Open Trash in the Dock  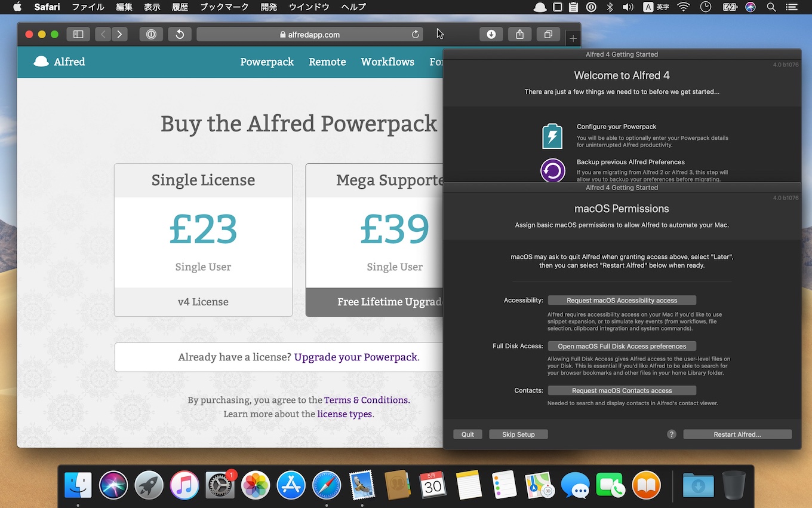[x=734, y=485]
